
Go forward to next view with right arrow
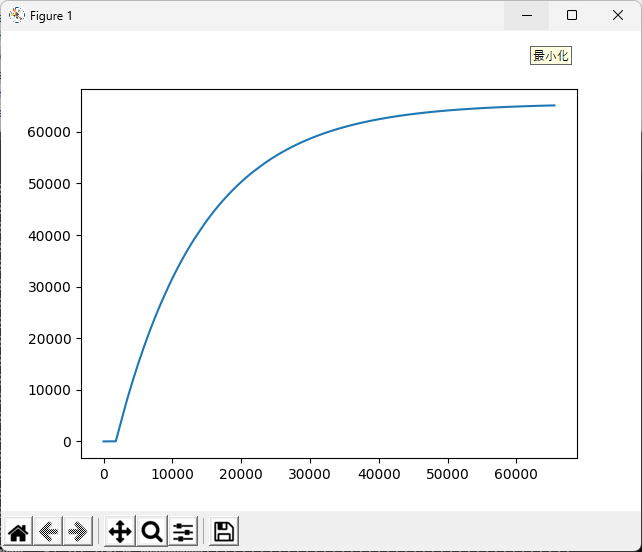(78, 531)
